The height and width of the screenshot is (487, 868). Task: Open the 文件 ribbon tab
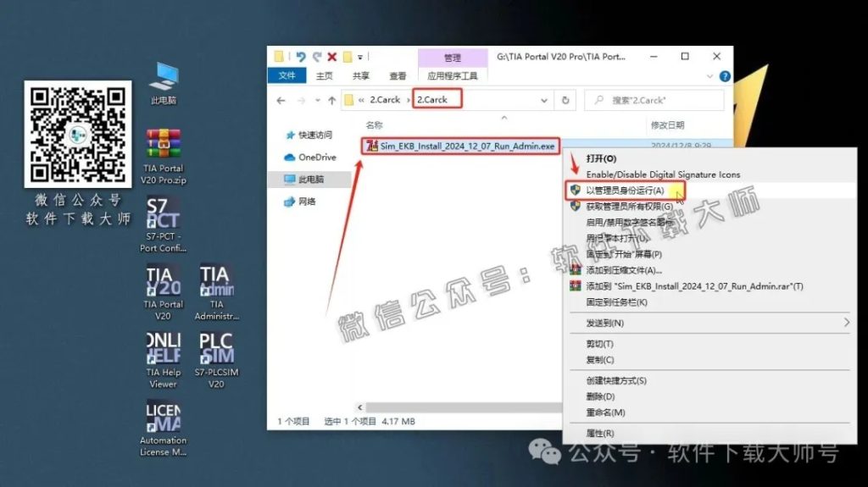[x=287, y=75]
